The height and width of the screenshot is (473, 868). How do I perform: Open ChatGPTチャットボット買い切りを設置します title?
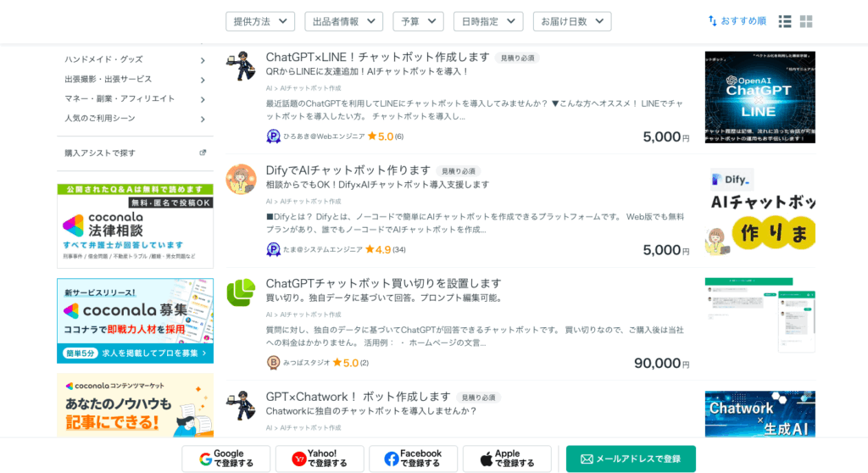384,283
